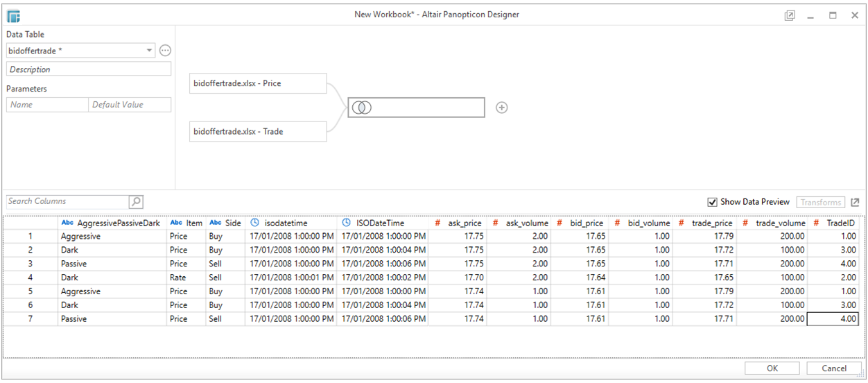Click the 'Passive' cell in row 7
This screenshot has height=383, width=868.
pyautogui.click(x=112, y=319)
